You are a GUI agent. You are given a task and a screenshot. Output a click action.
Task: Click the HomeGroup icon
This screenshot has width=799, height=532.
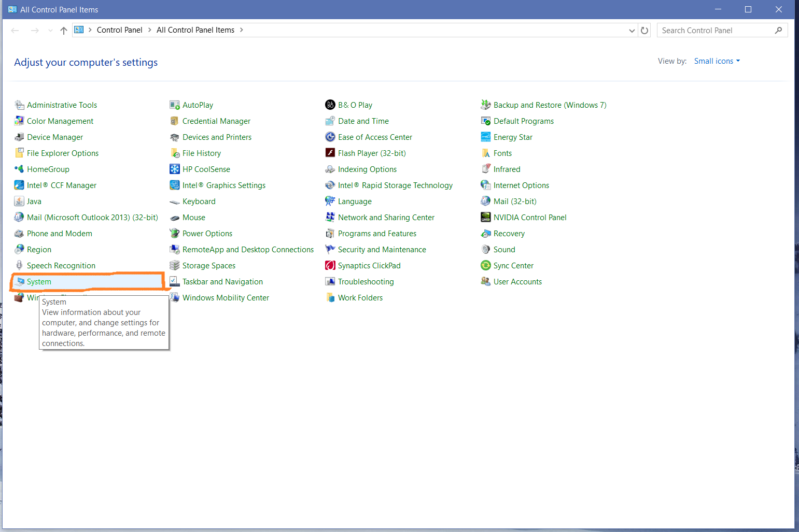click(x=19, y=169)
